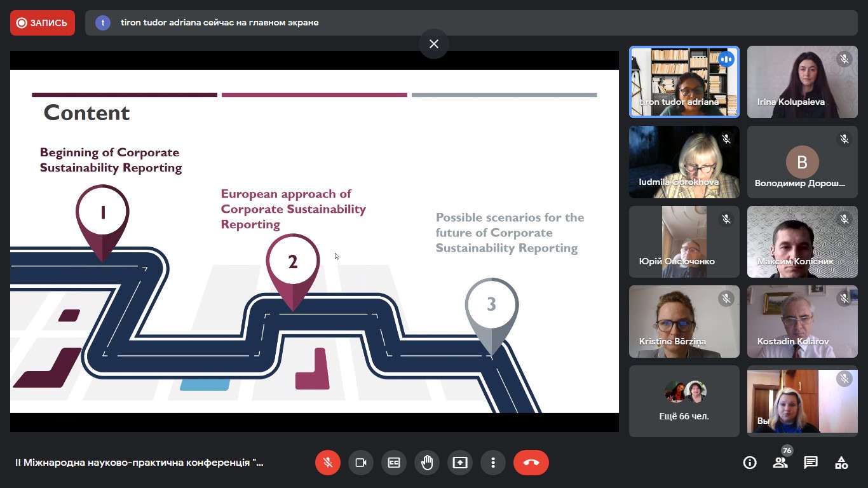Leave the call with the red hang-up button
868x488 pixels.
[x=531, y=463]
